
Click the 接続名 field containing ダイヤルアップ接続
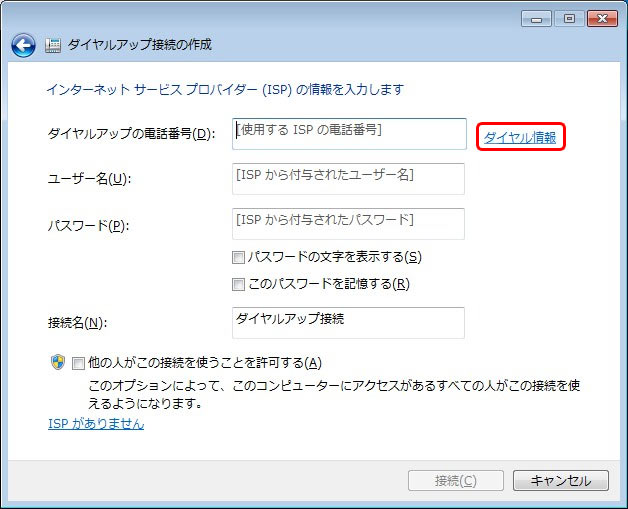point(349,323)
